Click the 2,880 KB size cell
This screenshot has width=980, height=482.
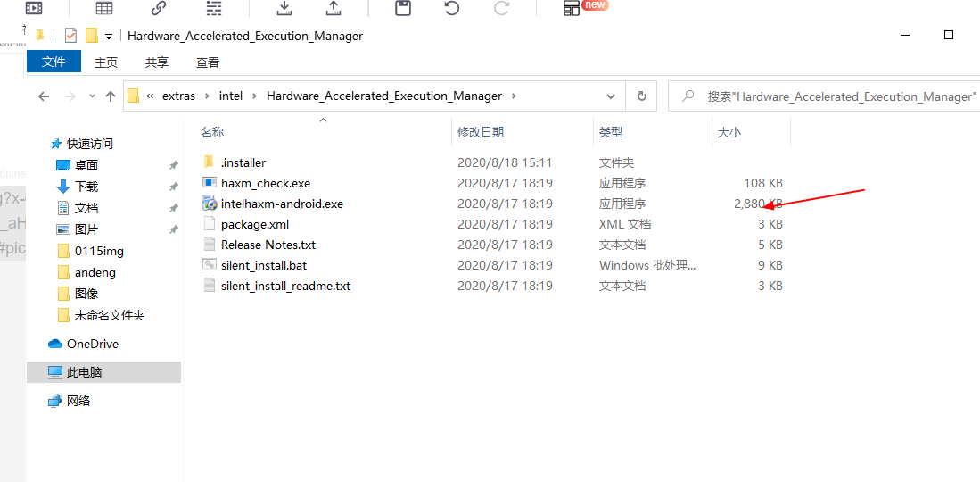(x=758, y=204)
